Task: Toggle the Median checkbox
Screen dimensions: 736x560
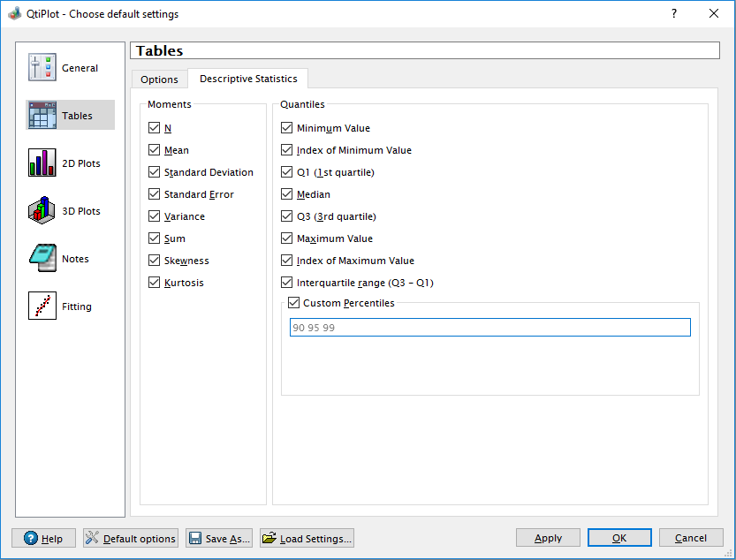Action: pyautogui.click(x=287, y=194)
